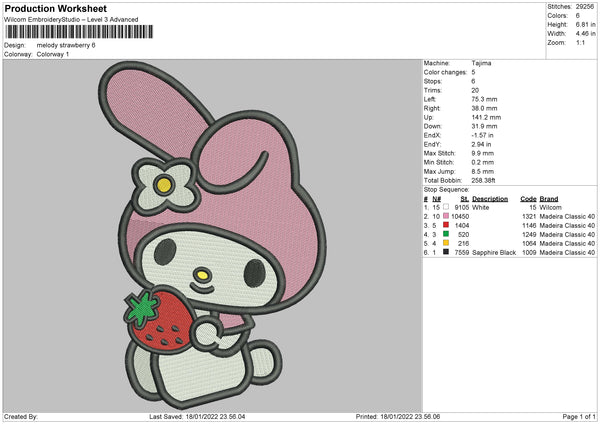
Task: Click the Min Stitch value '0.2 mm'
Action: pos(483,163)
